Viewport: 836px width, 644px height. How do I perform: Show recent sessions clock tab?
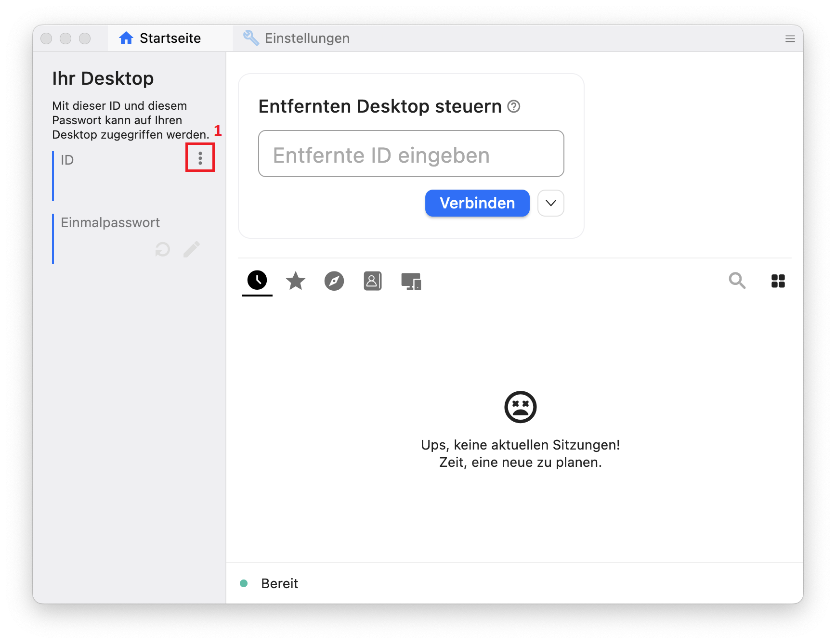click(x=257, y=280)
